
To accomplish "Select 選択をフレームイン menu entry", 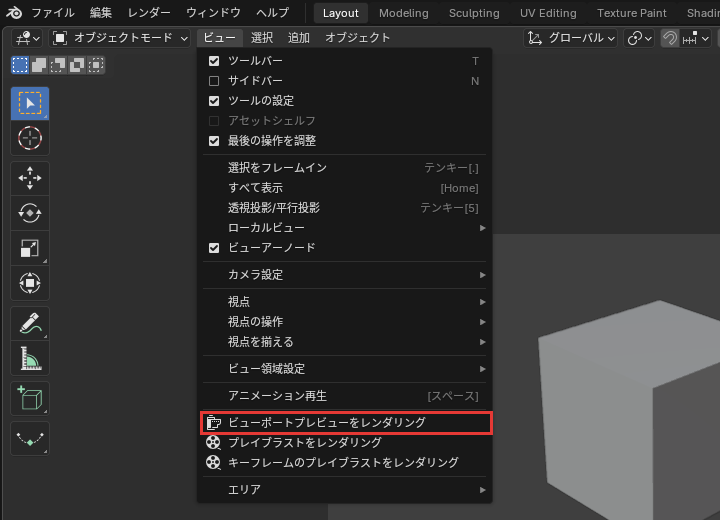I will [344, 168].
